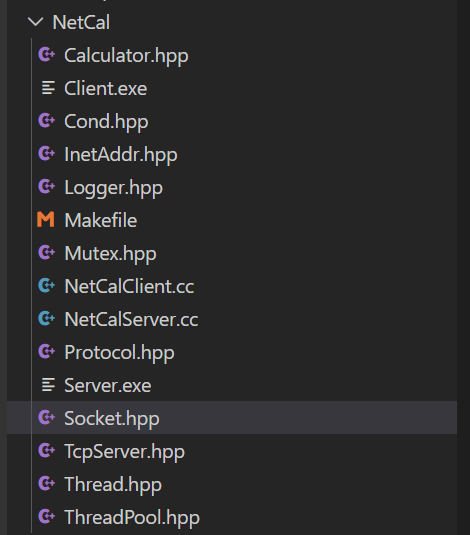The image size is (470, 535).
Task: Click the C++ icon beside Protocol.hpp
Action: coord(46,351)
